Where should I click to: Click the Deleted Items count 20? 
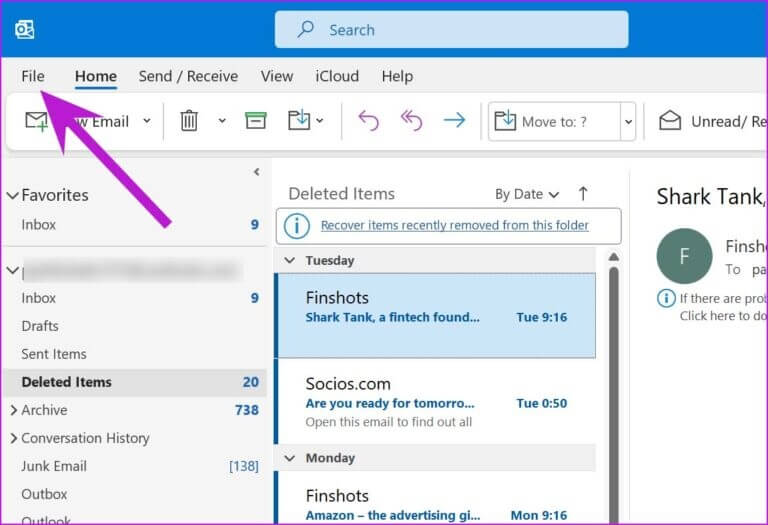(x=251, y=382)
